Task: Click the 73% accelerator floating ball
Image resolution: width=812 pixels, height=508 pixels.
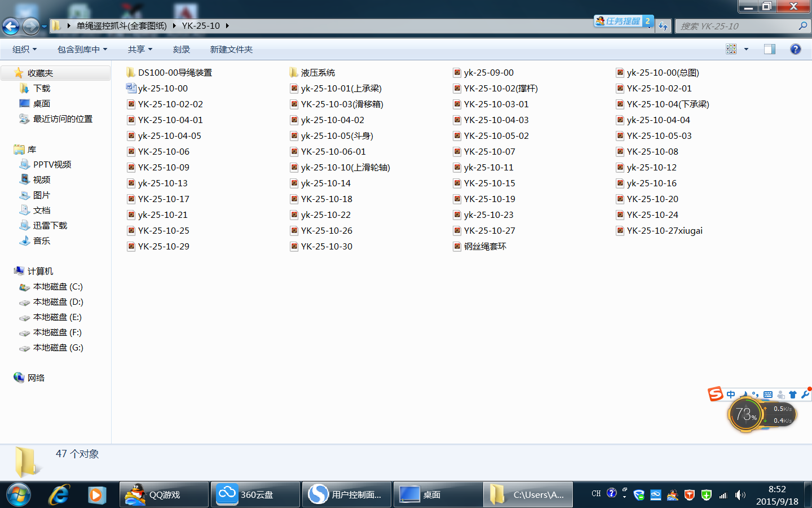Action: [746, 415]
